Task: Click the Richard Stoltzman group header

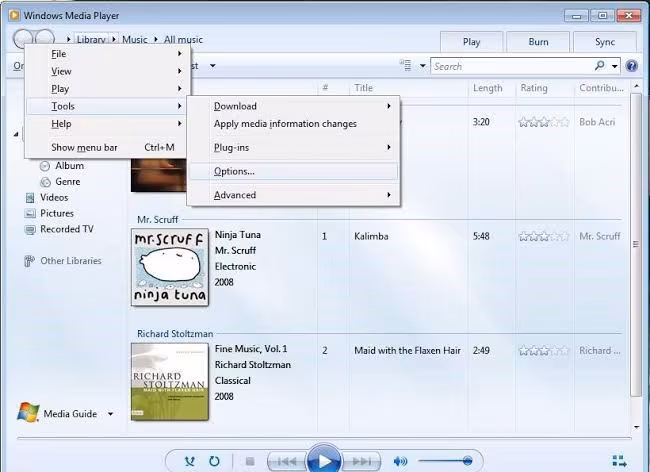Action: point(175,334)
